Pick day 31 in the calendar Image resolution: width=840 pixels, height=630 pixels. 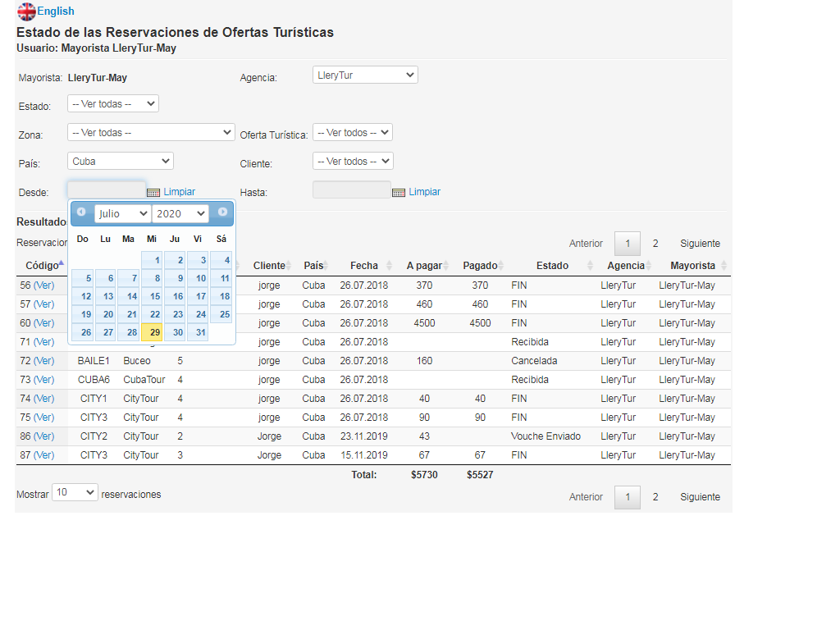tap(198, 332)
